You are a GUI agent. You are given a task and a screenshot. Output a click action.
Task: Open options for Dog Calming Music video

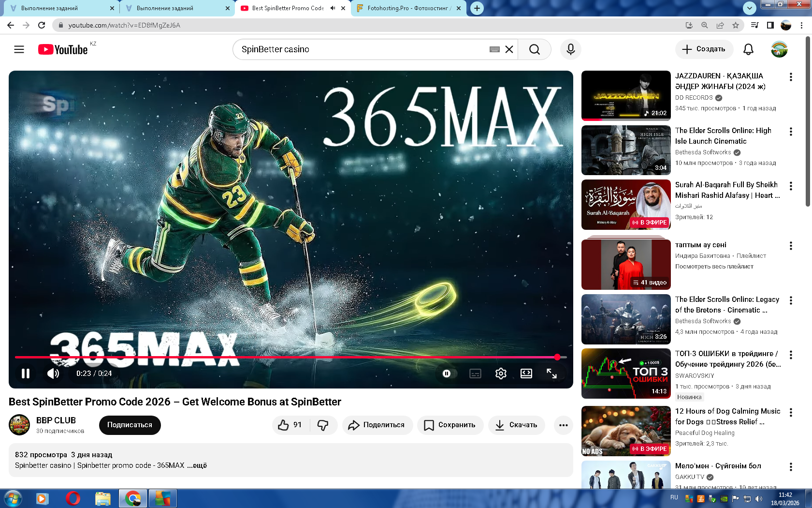pyautogui.click(x=791, y=412)
